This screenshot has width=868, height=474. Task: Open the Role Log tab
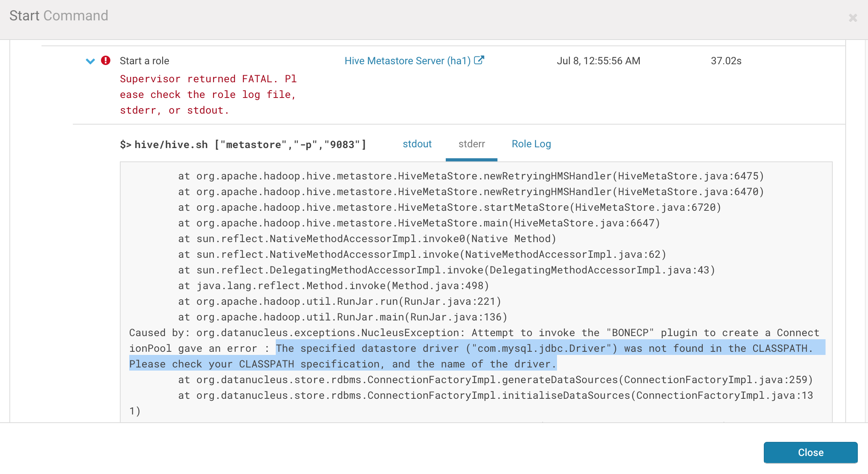(x=531, y=144)
